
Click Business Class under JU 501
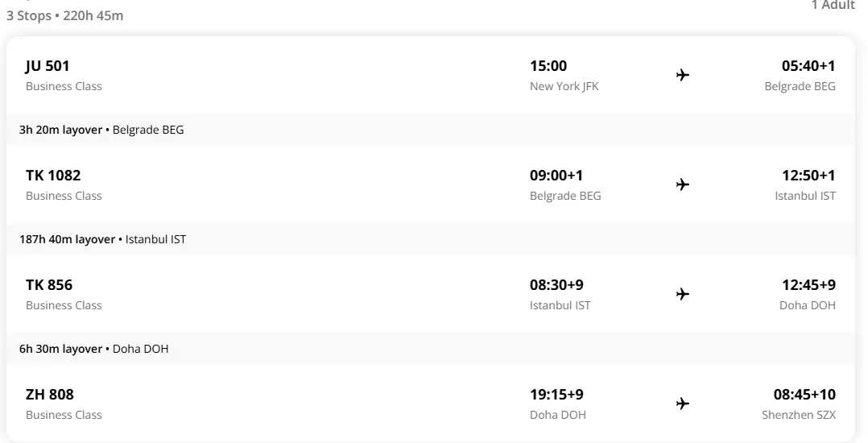[64, 86]
